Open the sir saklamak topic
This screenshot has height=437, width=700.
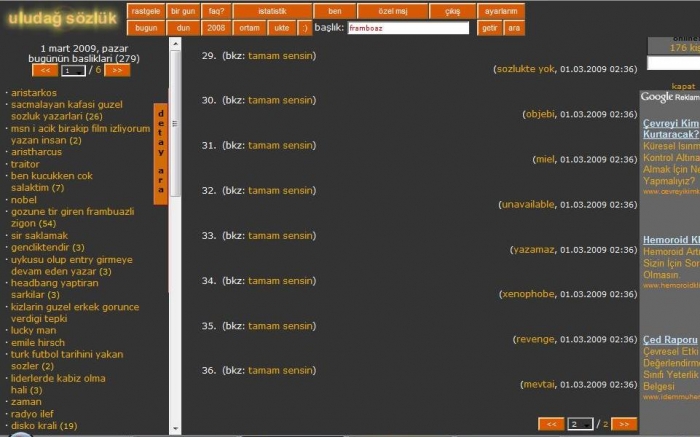[39, 235]
